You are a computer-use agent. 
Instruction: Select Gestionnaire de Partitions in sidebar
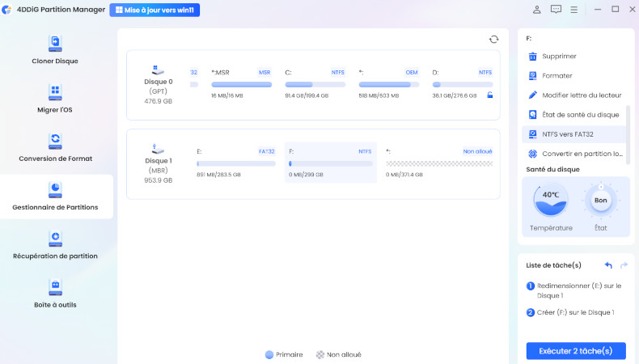57,197
